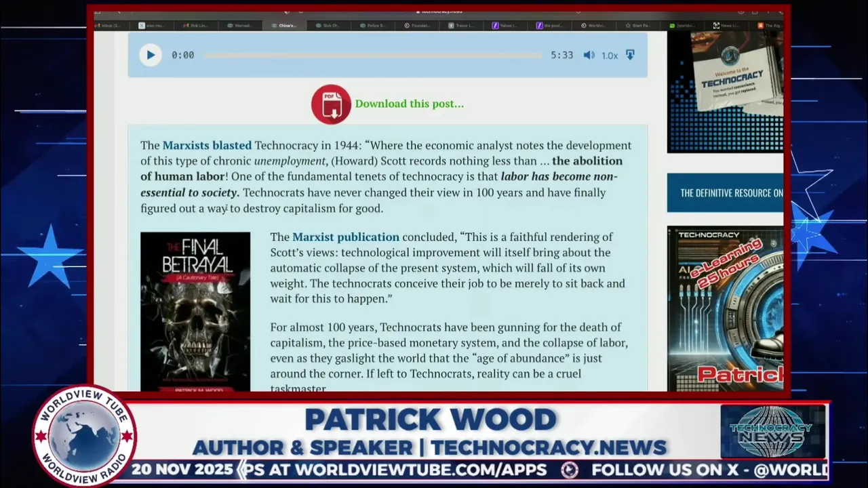The width and height of the screenshot is (868, 488).
Task: Switch to the Yahoo browser tab
Action: [x=505, y=25]
